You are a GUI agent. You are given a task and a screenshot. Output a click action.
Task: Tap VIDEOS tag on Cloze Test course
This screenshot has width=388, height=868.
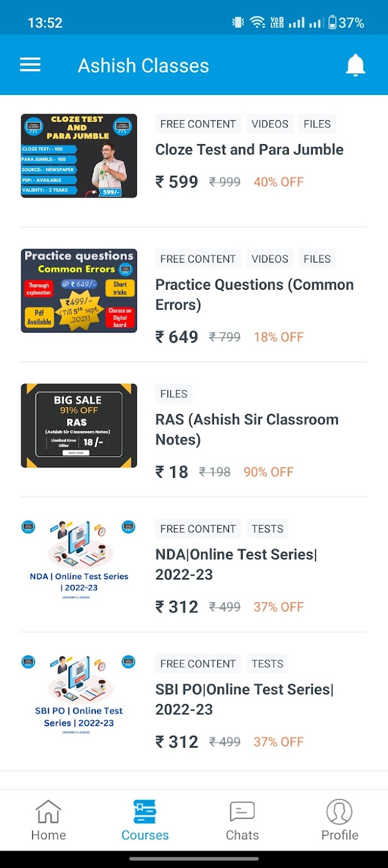click(270, 124)
